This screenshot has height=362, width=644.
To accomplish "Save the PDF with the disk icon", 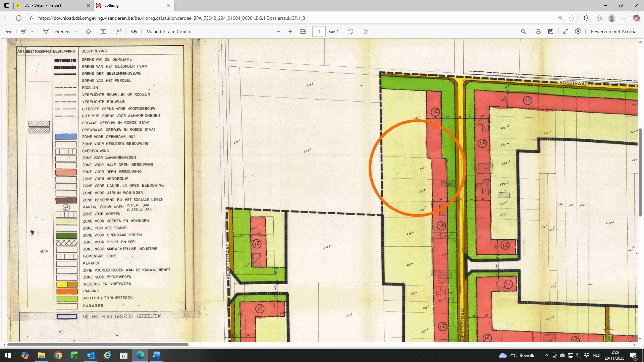I will (551, 32).
